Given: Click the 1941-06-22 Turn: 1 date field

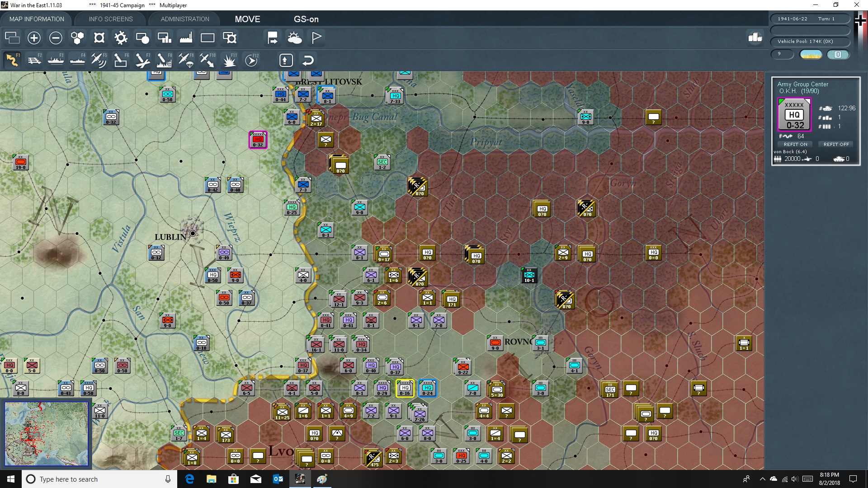Looking at the screenshot, I should pyautogui.click(x=810, y=19).
